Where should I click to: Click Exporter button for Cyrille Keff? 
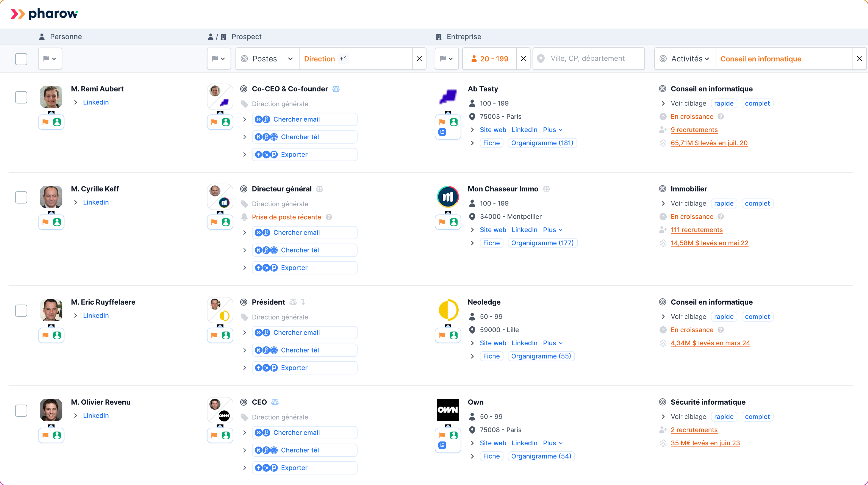pyautogui.click(x=305, y=268)
